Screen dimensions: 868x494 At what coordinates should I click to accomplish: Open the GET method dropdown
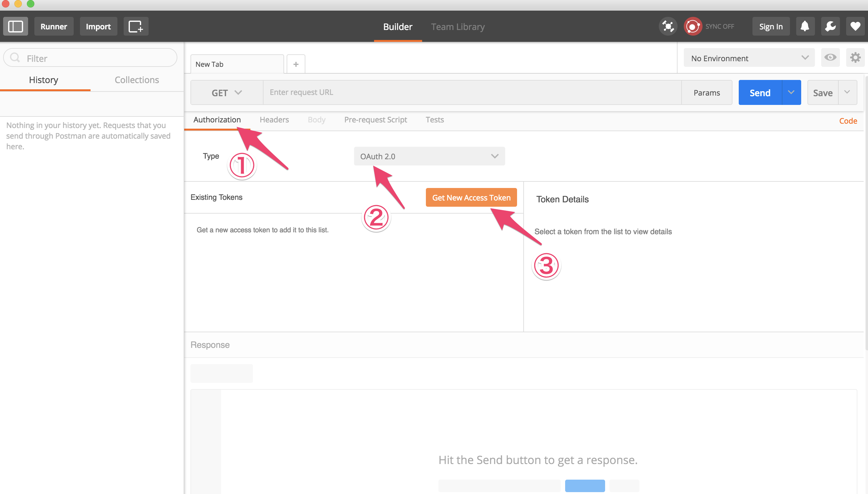coord(226,92)
